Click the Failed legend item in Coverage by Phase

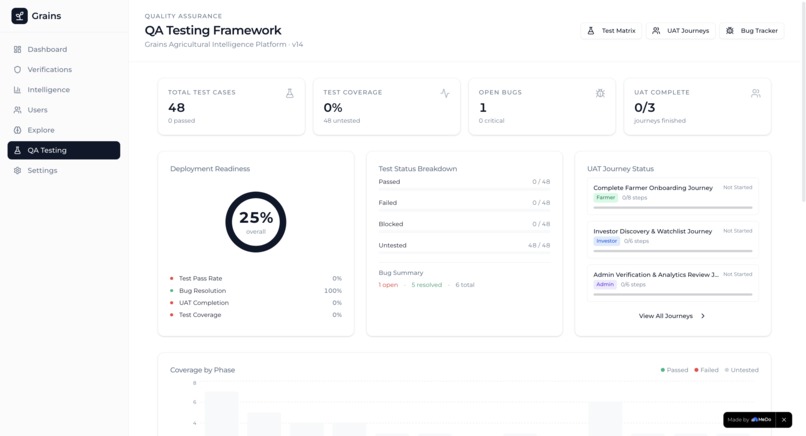coord(706,370)
